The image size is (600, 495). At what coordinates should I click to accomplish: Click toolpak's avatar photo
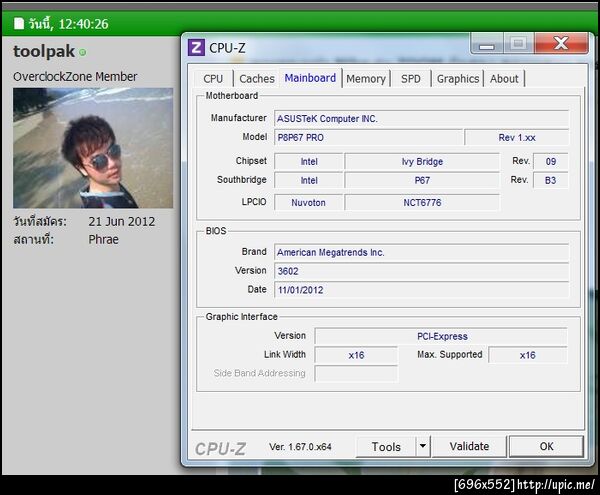click(93, 148)
